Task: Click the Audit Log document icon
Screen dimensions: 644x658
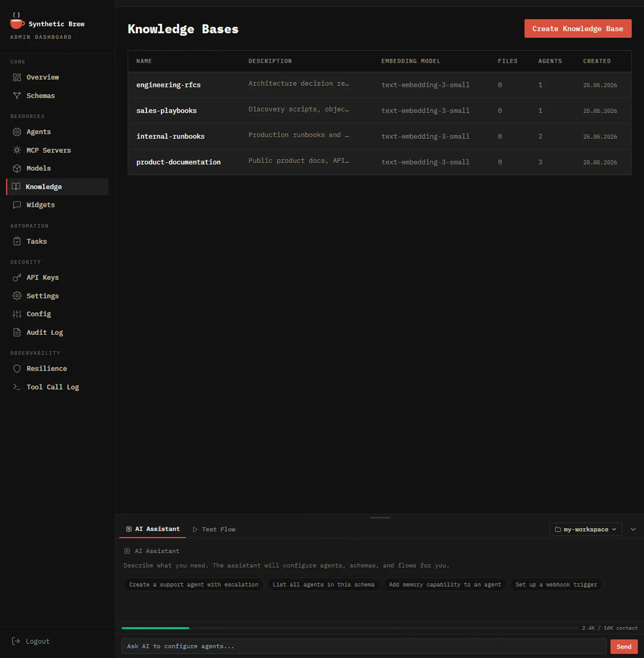Action: point(17,332)
